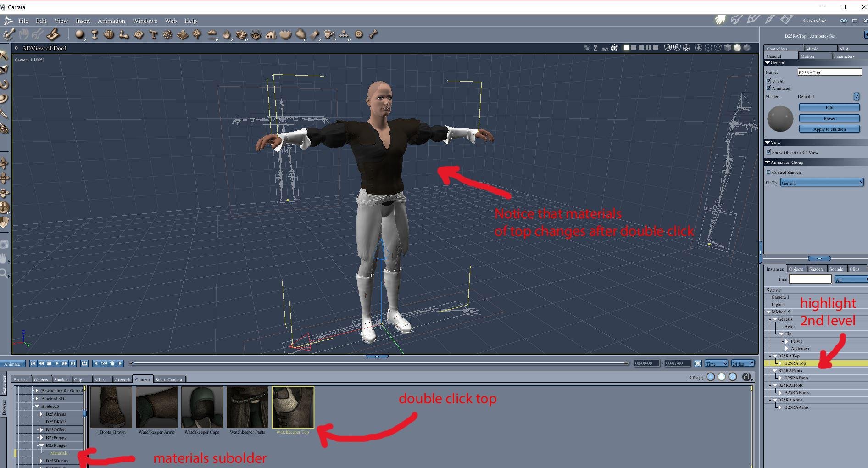
Task: Select textured sphere display mode in 3D view
Action: click(x=746, y=48)
